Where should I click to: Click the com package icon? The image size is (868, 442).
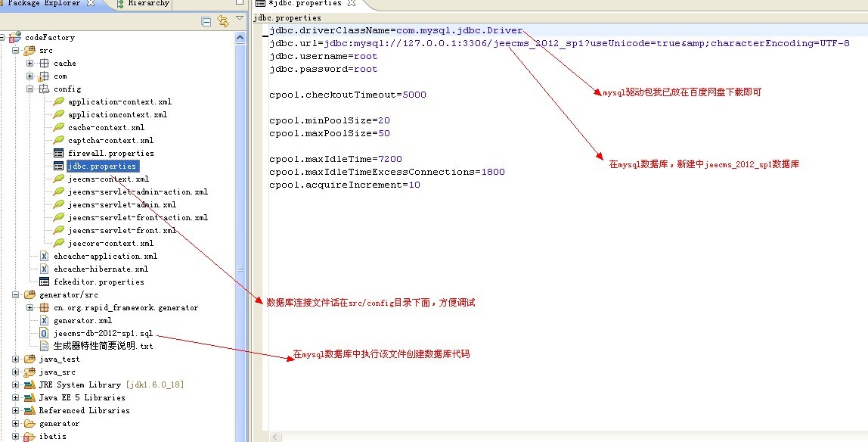pyautogui.click(x=44, y=76)
